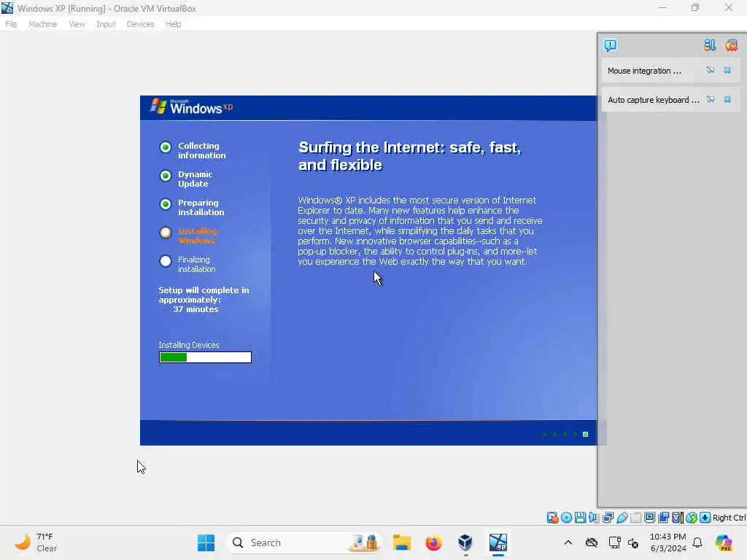
Task: Click the Installing Windows setup step
Action: point(189,236)
